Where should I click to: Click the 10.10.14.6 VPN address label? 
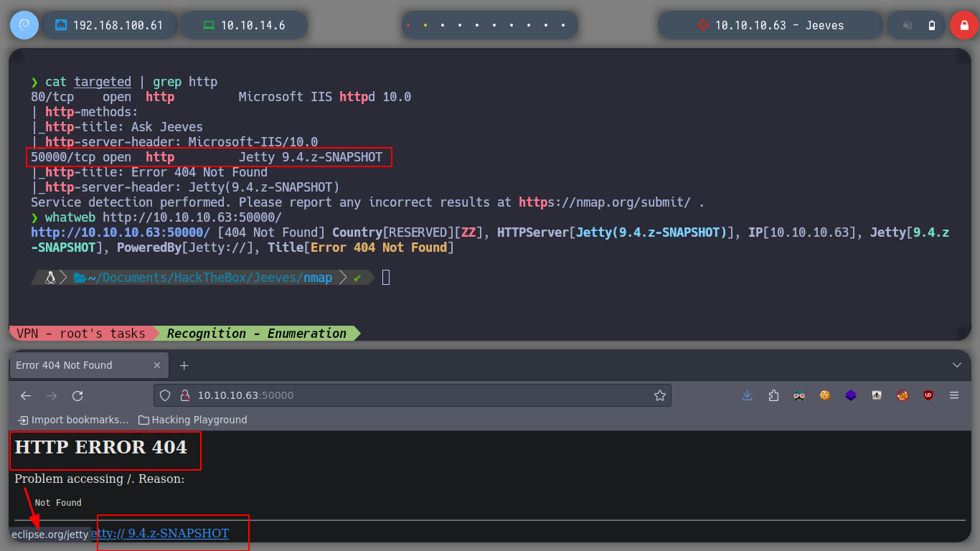coord(253,25)
